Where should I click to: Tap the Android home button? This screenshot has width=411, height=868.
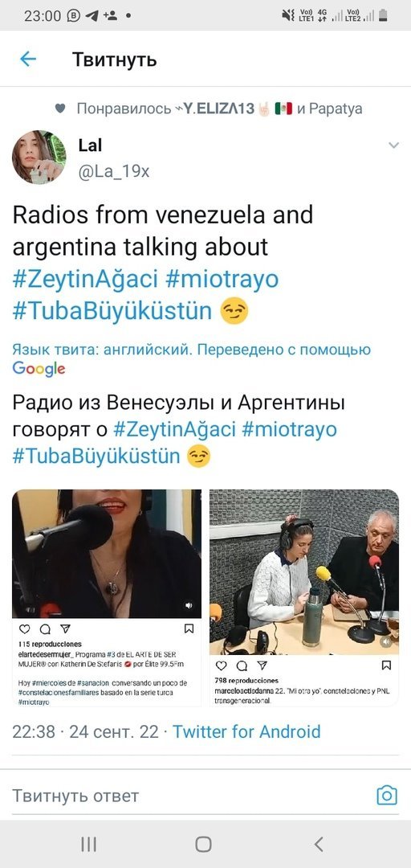click(x=204, y=844)
